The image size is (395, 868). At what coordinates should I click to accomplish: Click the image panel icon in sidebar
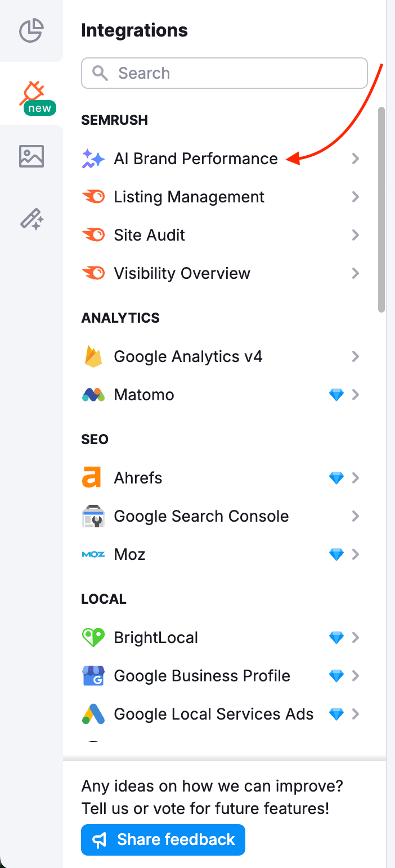point(31,156)
